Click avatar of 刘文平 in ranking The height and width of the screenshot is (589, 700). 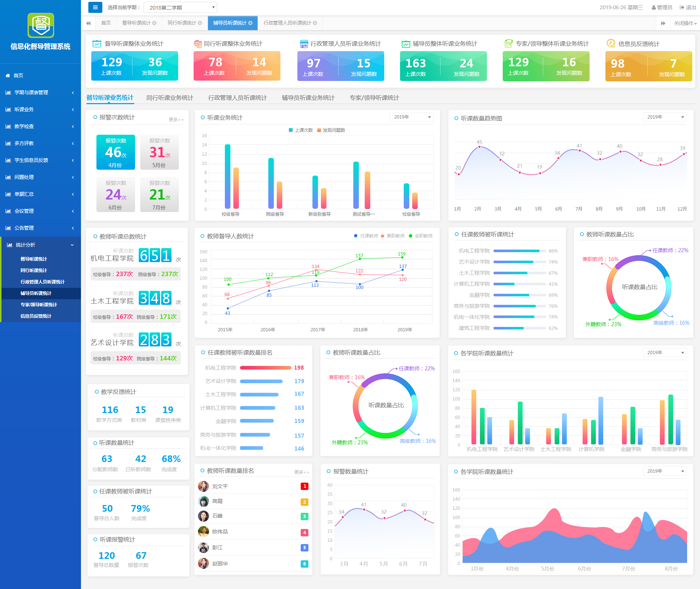[x=204, y=486]
